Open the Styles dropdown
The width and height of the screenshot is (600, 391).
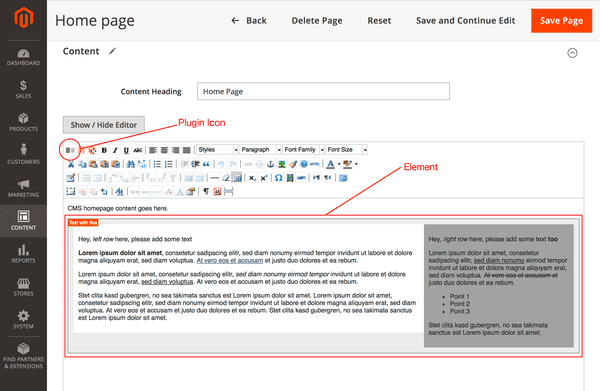point(217,150)
